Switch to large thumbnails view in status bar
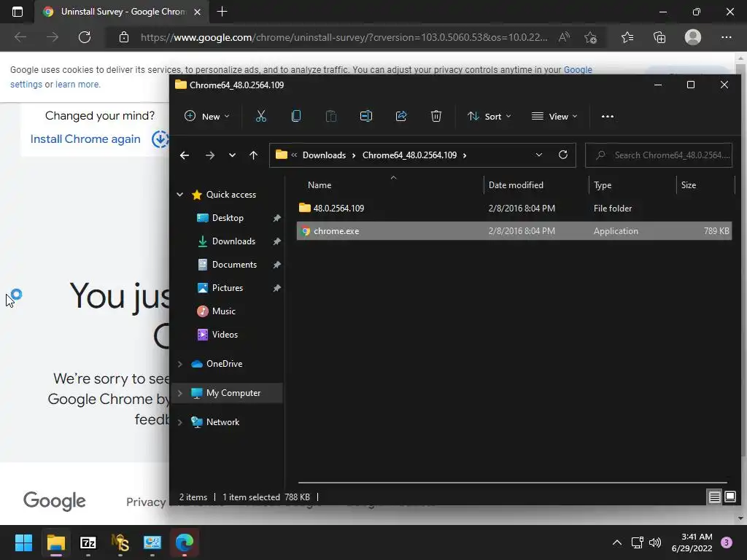 click(730, 497)
